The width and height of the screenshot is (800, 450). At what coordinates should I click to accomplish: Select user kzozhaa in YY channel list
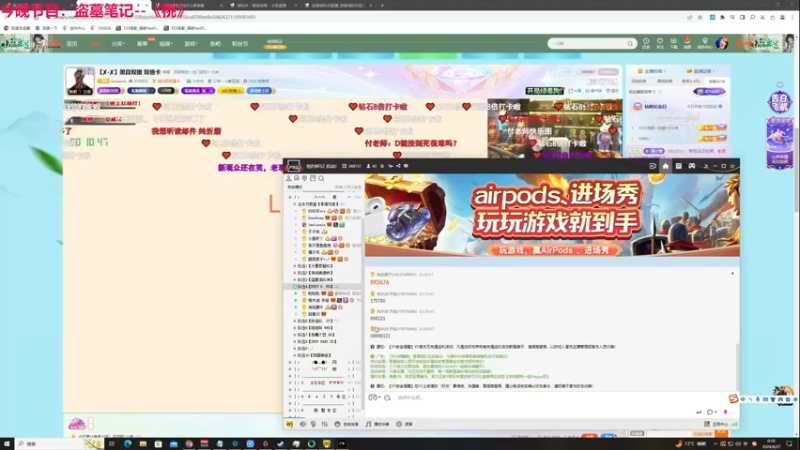click(x=316, y=218)
